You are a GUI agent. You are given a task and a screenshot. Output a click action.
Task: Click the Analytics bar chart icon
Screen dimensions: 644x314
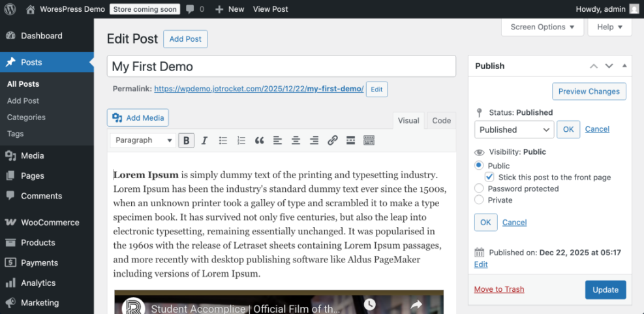coord(10,283)
